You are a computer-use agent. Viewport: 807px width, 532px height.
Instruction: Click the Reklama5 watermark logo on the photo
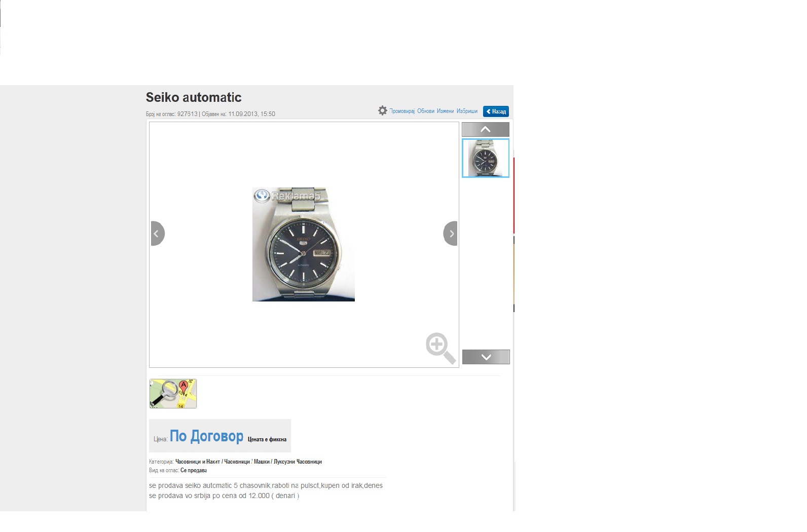(287, 196)
